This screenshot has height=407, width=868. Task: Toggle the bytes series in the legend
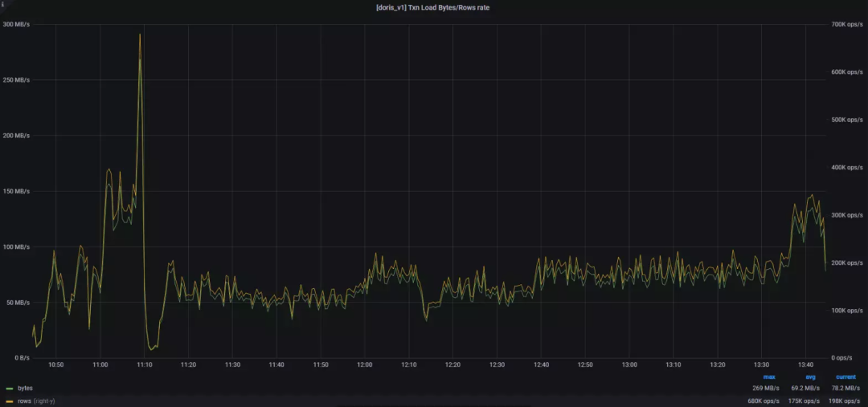(x=25, y=389)
